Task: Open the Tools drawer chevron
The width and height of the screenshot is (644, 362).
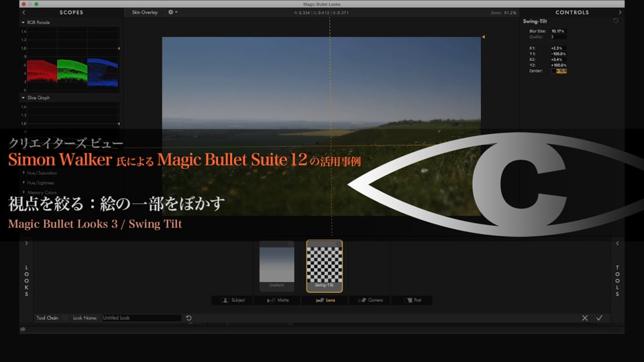Action: click(x=617, y=243)
